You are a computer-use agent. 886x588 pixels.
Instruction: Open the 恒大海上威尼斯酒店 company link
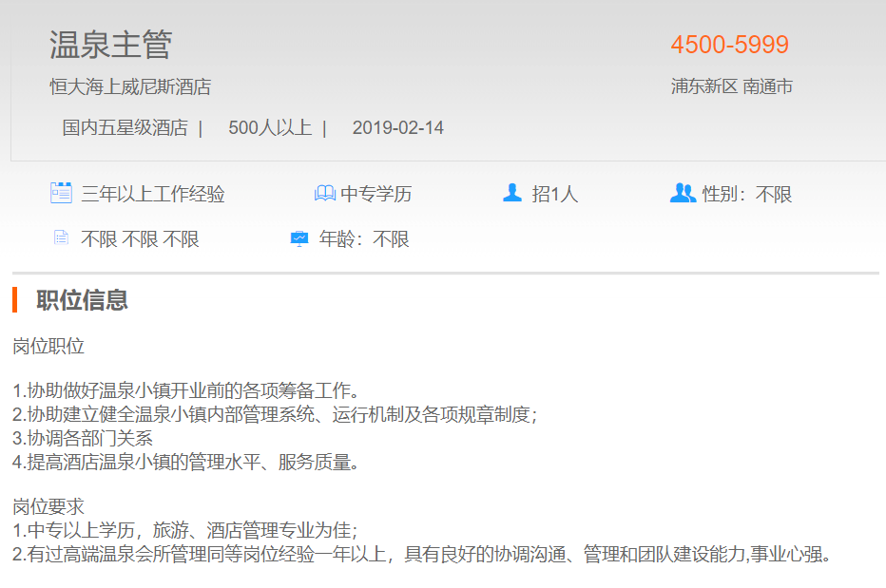(x=130, y=87)
